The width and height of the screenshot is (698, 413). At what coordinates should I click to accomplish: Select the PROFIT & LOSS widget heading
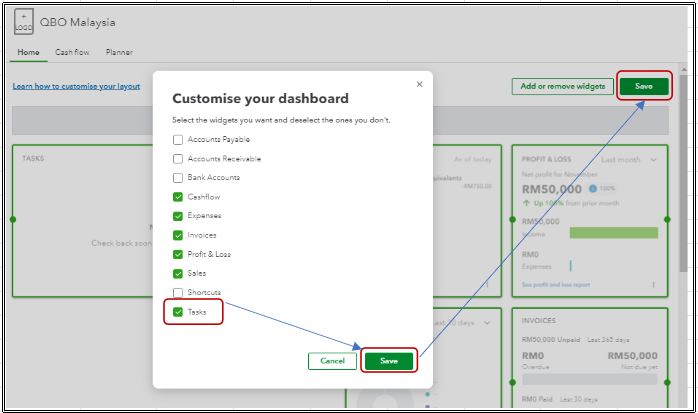click(546, 159)
